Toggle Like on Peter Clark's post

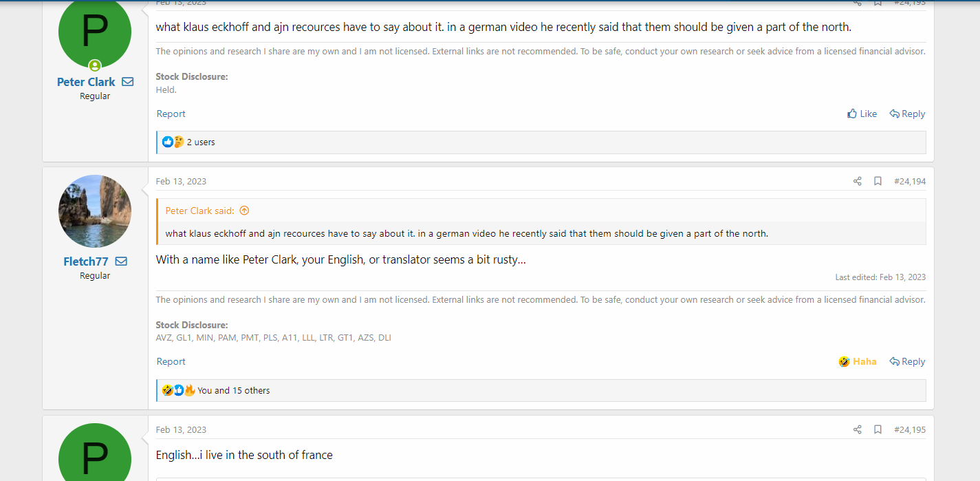(862, 114)
